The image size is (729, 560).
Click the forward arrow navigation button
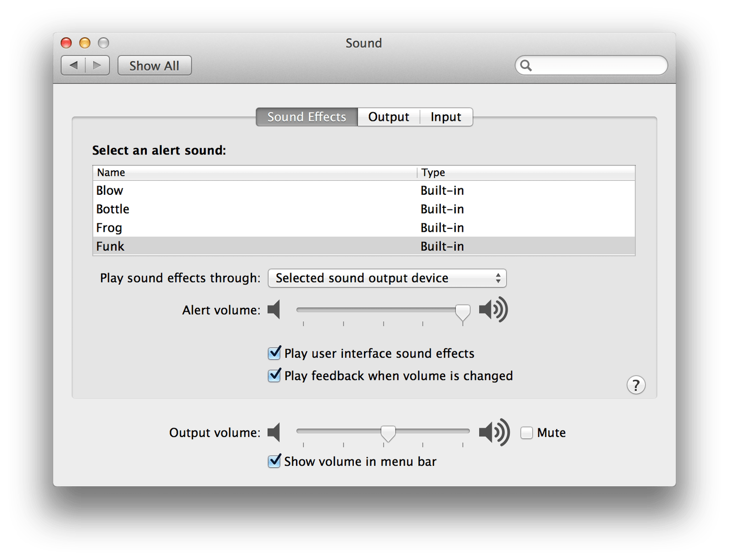(x=97, y=65)
